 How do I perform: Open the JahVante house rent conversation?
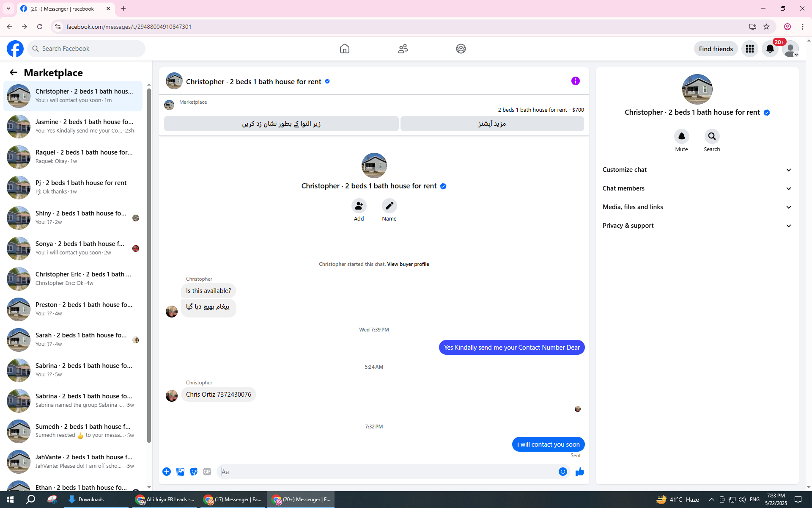point(73,461)
